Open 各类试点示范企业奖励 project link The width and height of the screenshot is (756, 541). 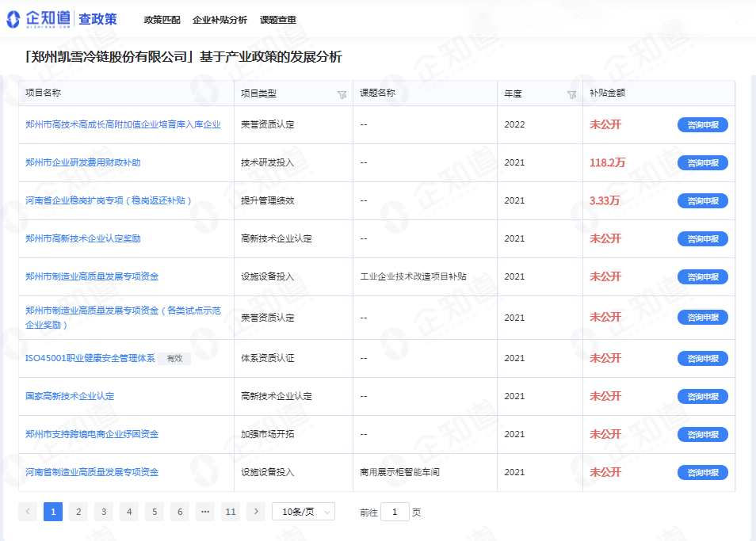[x=123, y=318]
